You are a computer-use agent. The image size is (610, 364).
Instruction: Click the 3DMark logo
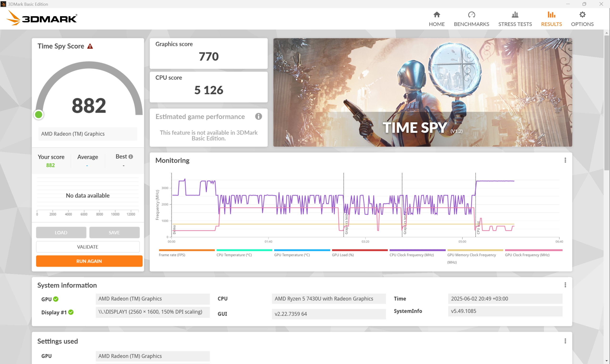click(x=42, y=18)
